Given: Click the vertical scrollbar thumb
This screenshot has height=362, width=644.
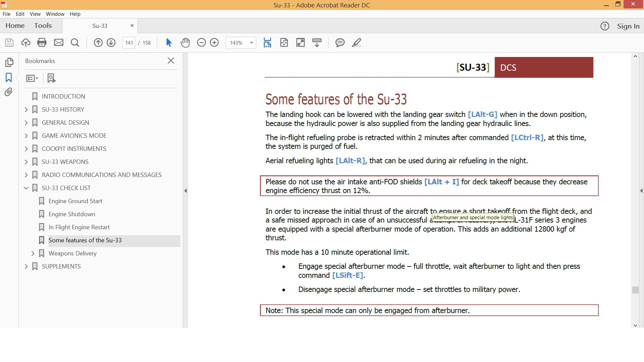Looking at the screenshot, I should point(635,290).
